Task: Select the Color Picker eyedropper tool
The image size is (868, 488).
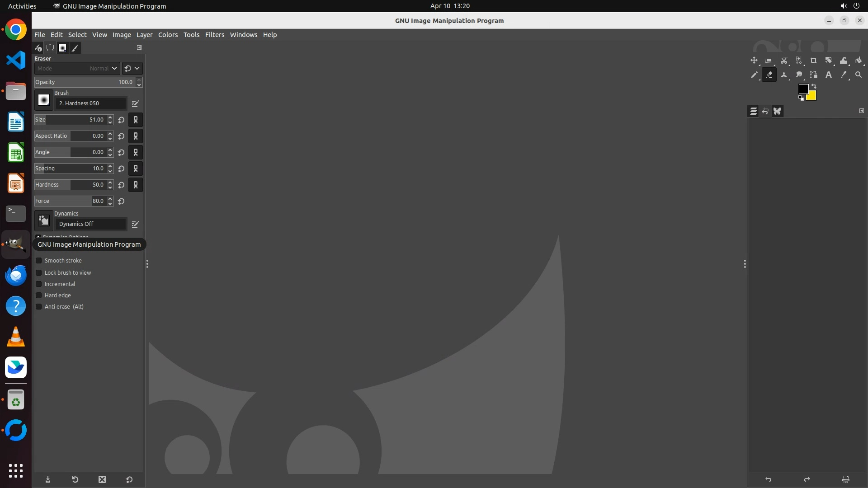Action: pos(844,75)
